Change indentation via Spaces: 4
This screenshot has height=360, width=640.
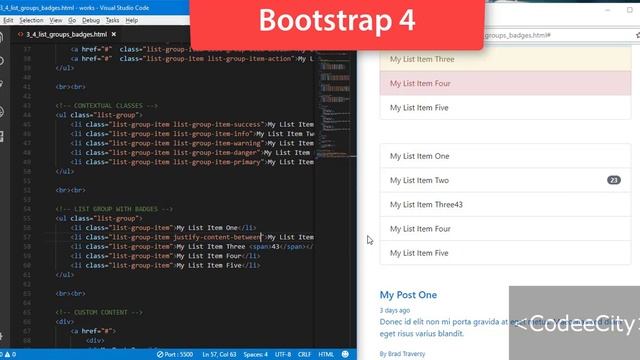coord(256,354)
